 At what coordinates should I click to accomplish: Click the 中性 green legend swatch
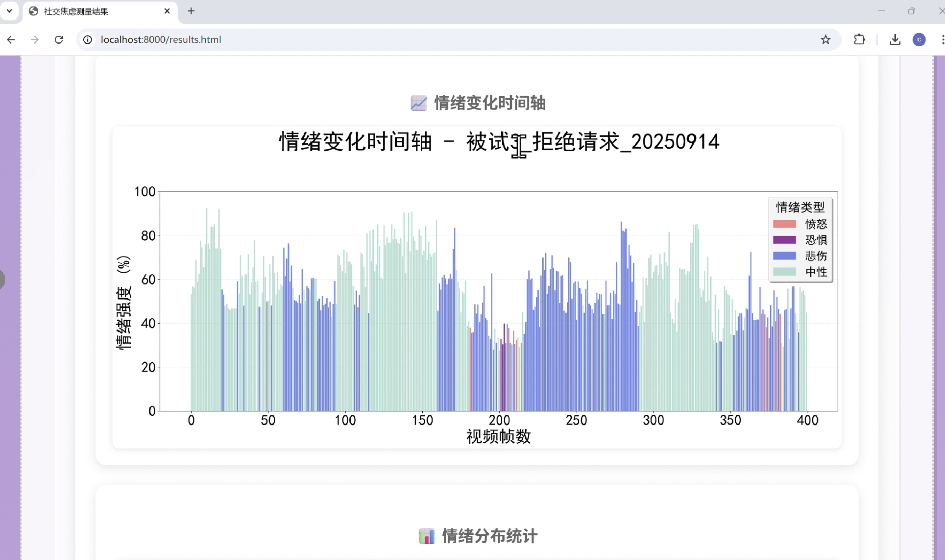click(x=784, y=272)
